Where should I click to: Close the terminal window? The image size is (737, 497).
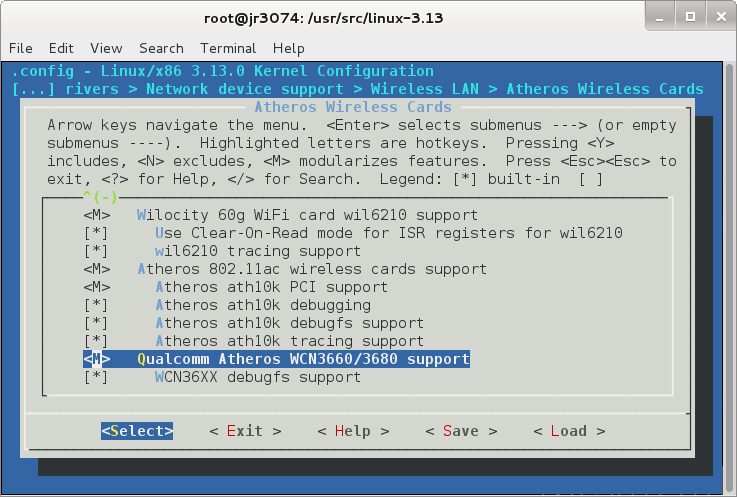point(721,17)
